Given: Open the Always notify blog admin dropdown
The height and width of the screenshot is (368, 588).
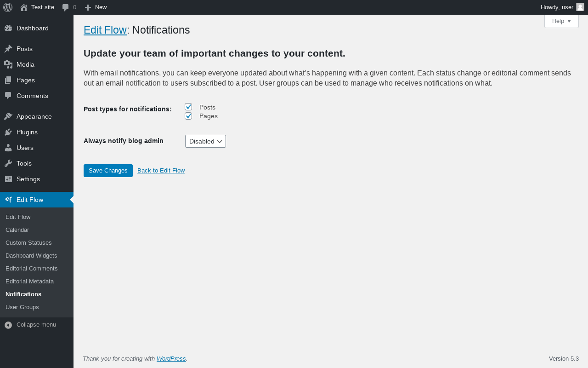Looking at the screenshot, I should click(x=205, y=141).
